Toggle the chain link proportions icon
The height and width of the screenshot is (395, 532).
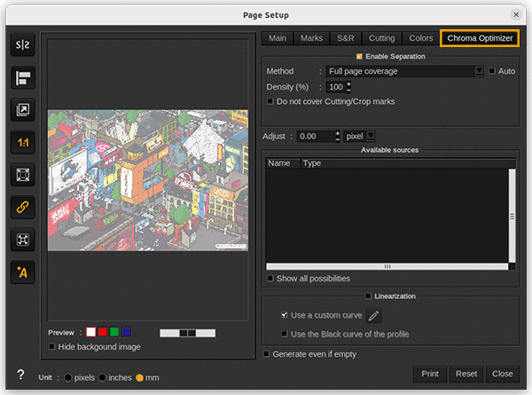22,207
